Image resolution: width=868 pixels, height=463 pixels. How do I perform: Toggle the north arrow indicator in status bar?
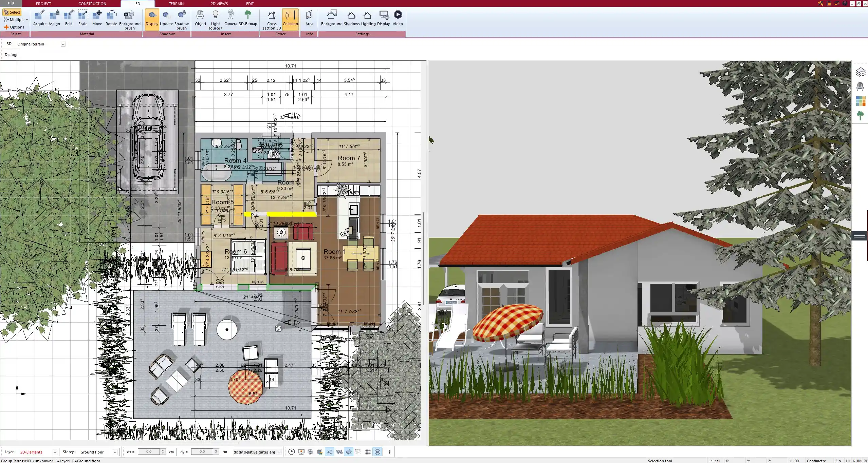coord(377,452)
